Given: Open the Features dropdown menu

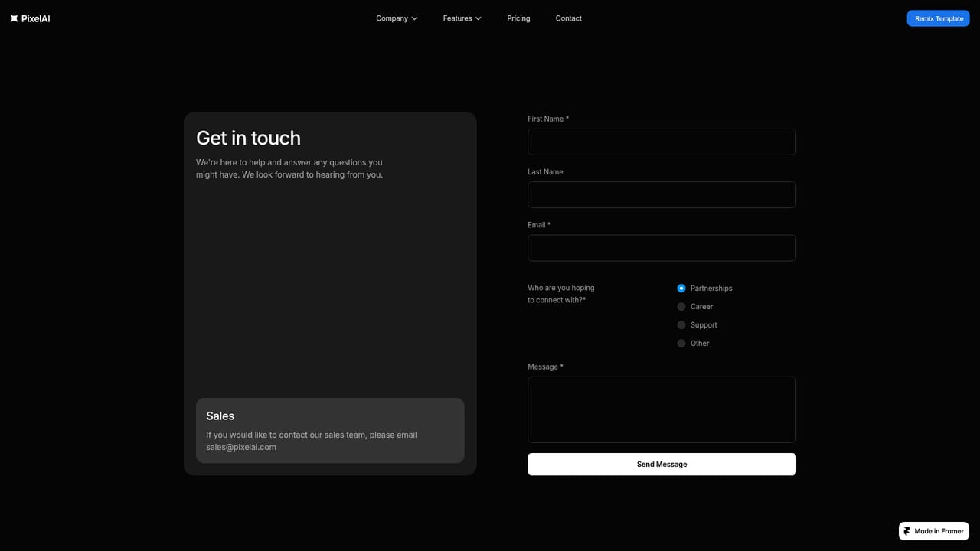Looking at the screenshot, I should (x=462, y=18).
